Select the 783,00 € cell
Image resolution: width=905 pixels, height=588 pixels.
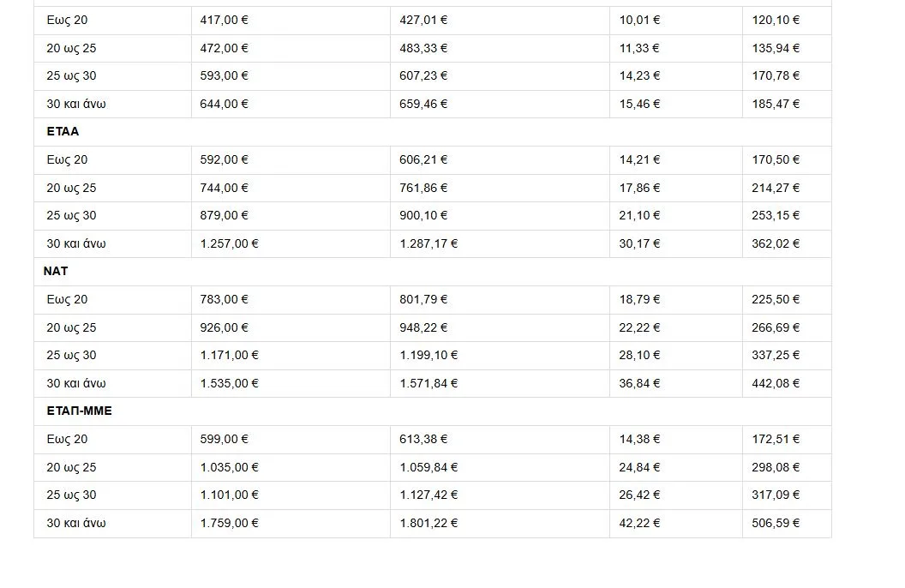pyautogui.click(x=224, y=299)
